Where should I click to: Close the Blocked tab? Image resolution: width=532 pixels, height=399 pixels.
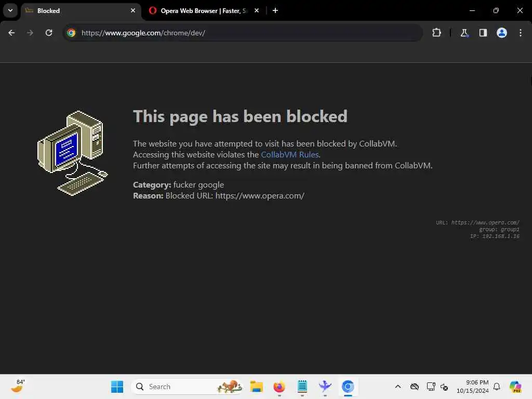(x=133, y=10)
